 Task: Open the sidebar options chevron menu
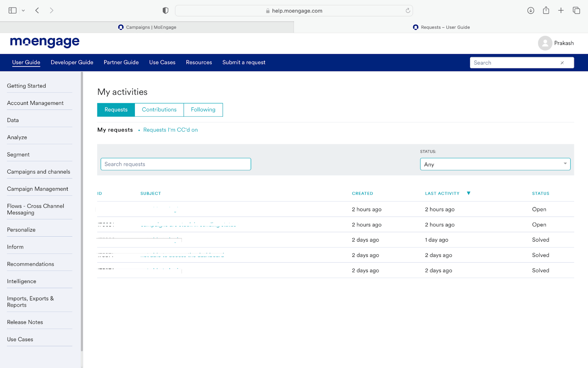[x=23, y=11]
